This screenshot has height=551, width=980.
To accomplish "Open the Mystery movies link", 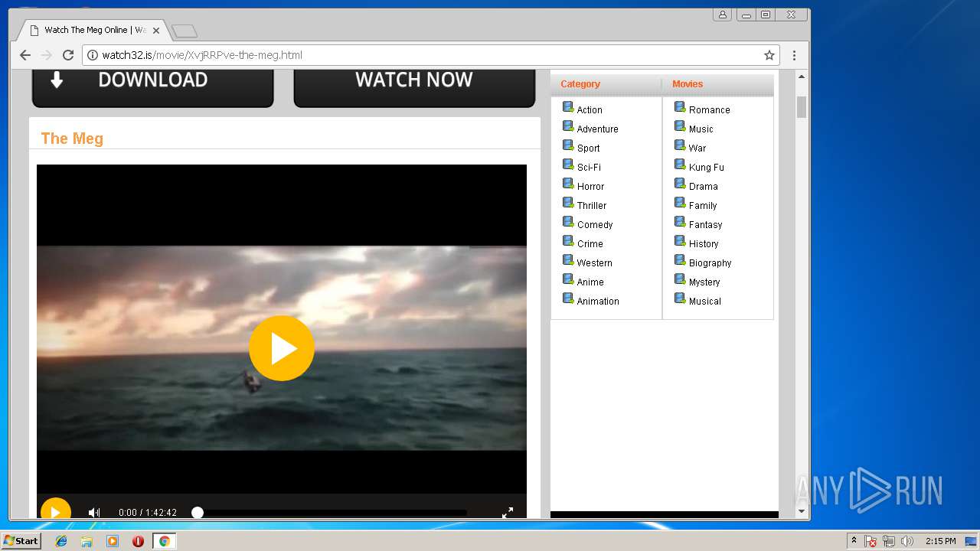I will pos(704,282).
